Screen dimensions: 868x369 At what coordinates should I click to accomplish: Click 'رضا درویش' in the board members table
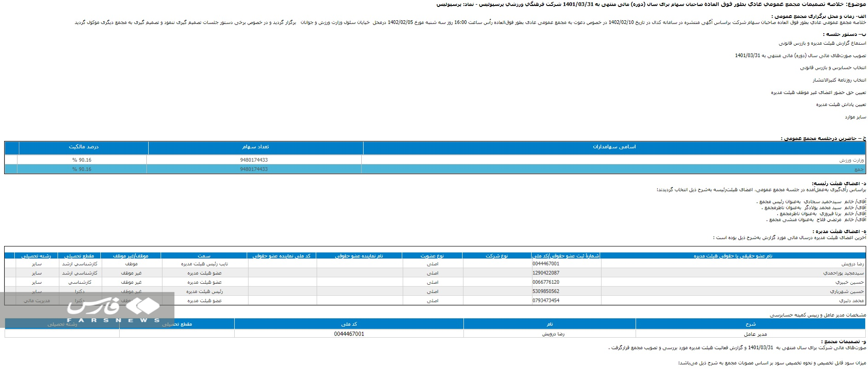pyautogui.click(x=852, y=264)
